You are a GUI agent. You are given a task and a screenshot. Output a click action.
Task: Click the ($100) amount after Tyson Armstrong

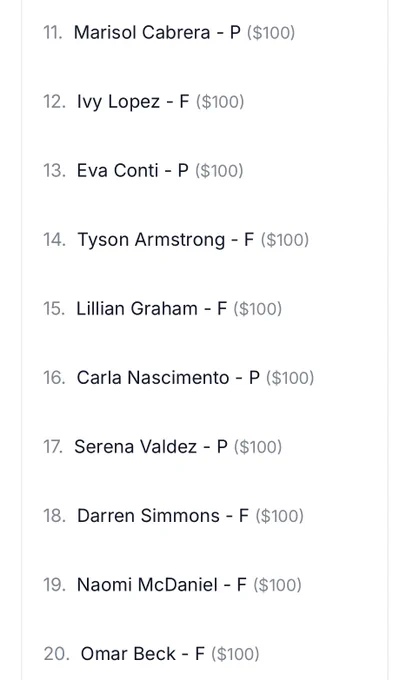pos(285,239)
